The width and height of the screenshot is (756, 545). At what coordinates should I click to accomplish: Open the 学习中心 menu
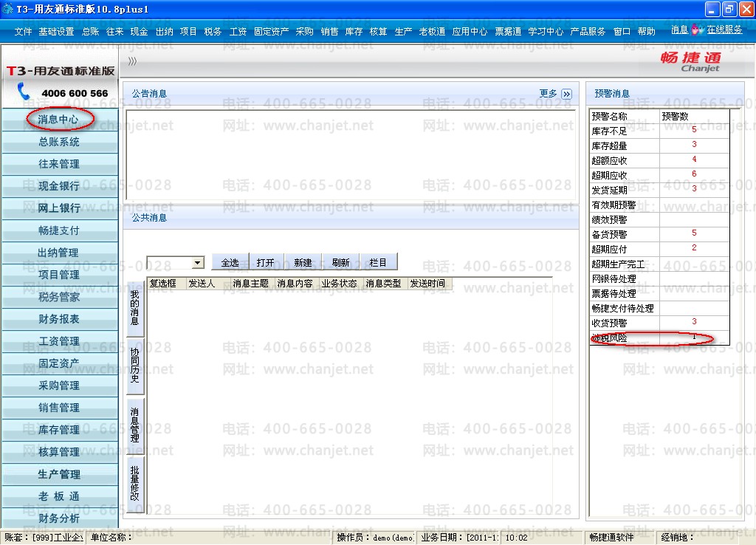coord(546,31)
